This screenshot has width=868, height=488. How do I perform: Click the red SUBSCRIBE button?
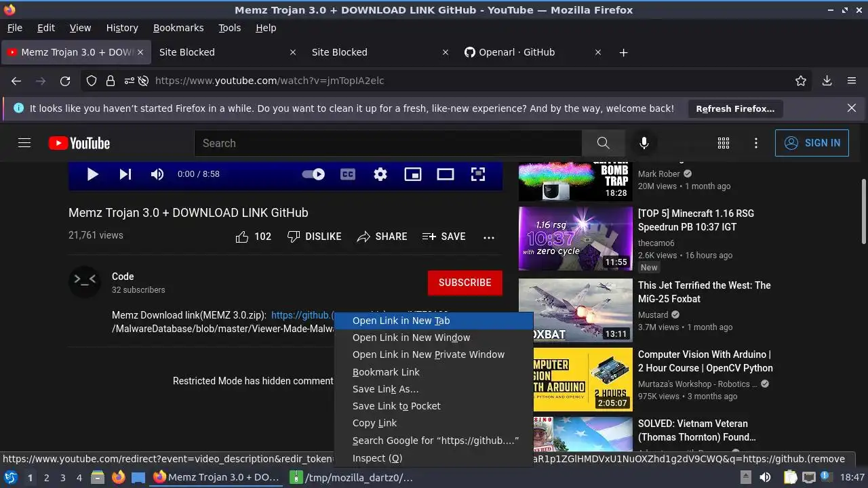pos(465,283)
